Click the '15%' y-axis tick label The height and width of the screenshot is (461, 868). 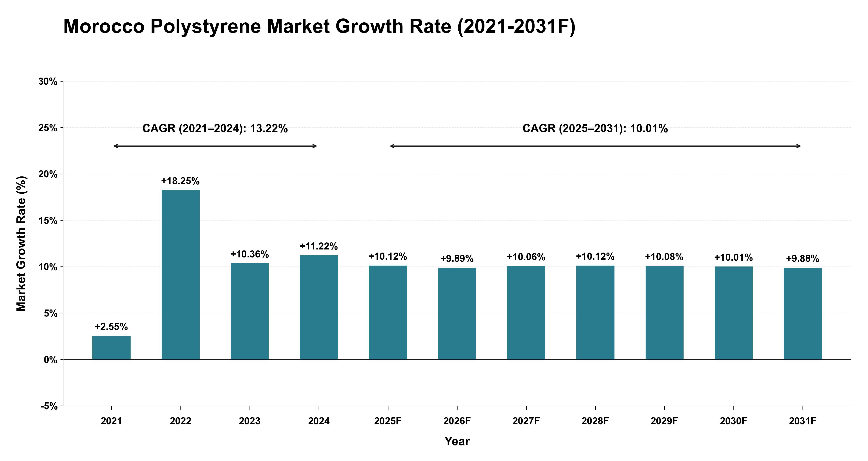pos(48,221)
